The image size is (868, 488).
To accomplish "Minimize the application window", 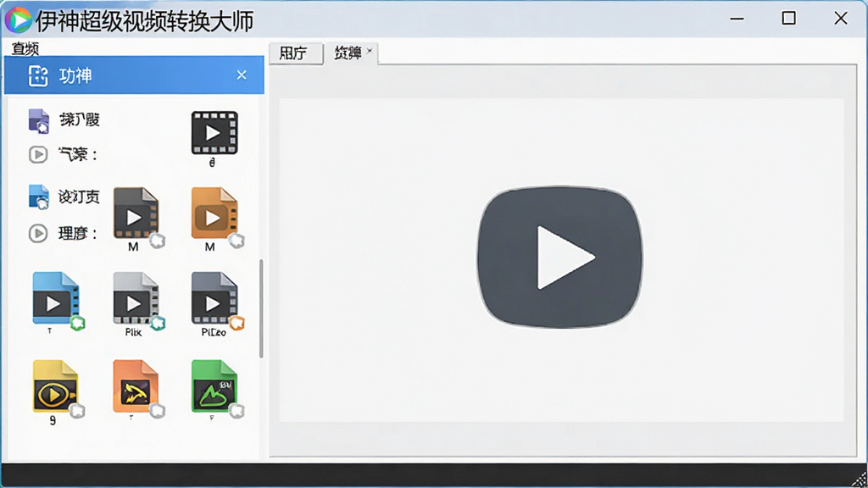I will [x=737, y=19].
